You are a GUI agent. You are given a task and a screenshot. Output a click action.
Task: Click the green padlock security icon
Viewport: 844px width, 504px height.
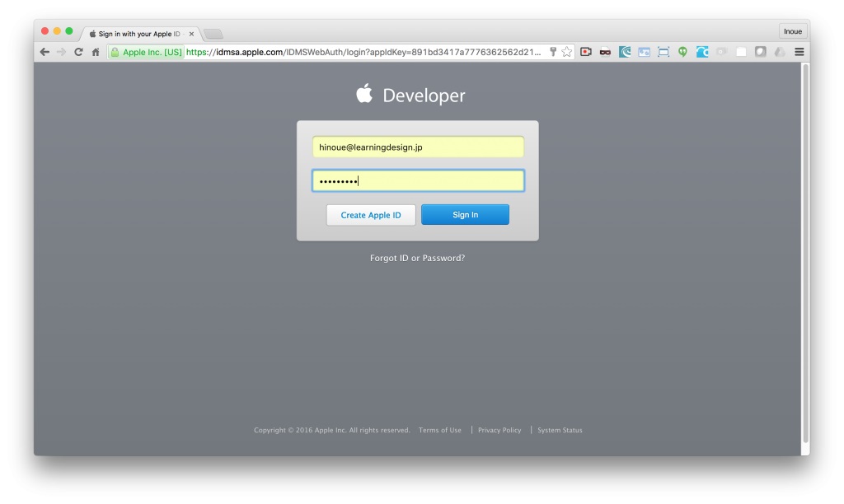(115, 52)
